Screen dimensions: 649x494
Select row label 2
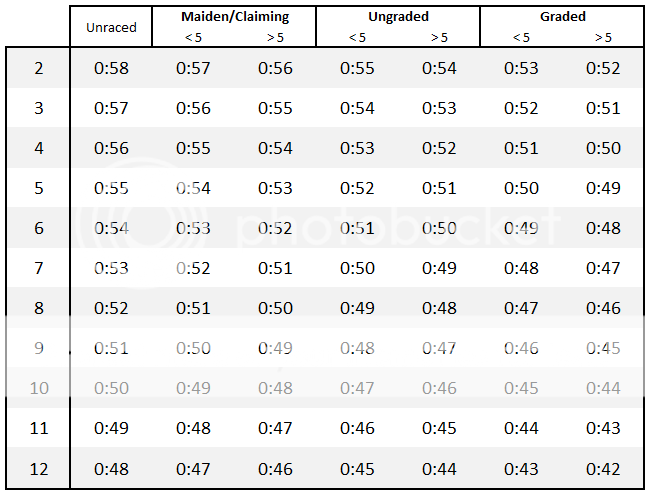pyautogui.click(x=39, y=68)
